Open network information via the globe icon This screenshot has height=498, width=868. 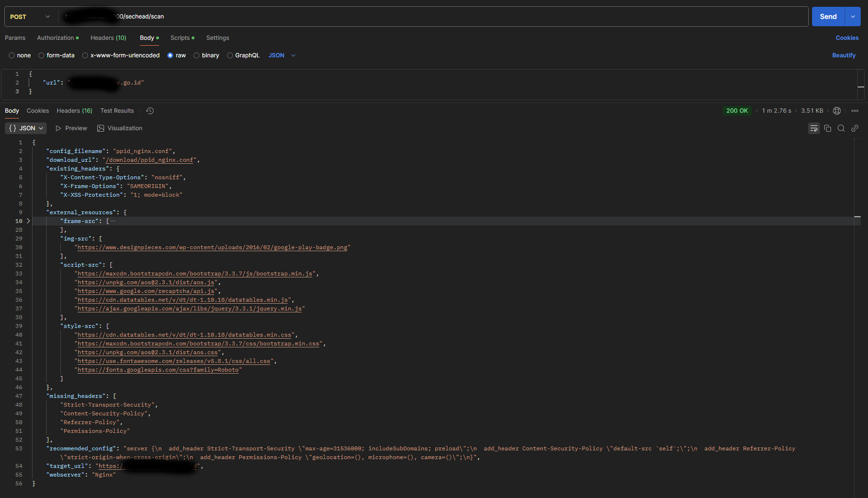point(837,110)
